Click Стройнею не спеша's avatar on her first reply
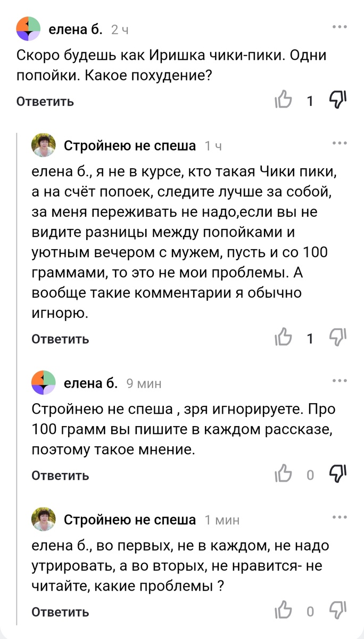Viewport: 364px width, 639px height. click(44, 145)
